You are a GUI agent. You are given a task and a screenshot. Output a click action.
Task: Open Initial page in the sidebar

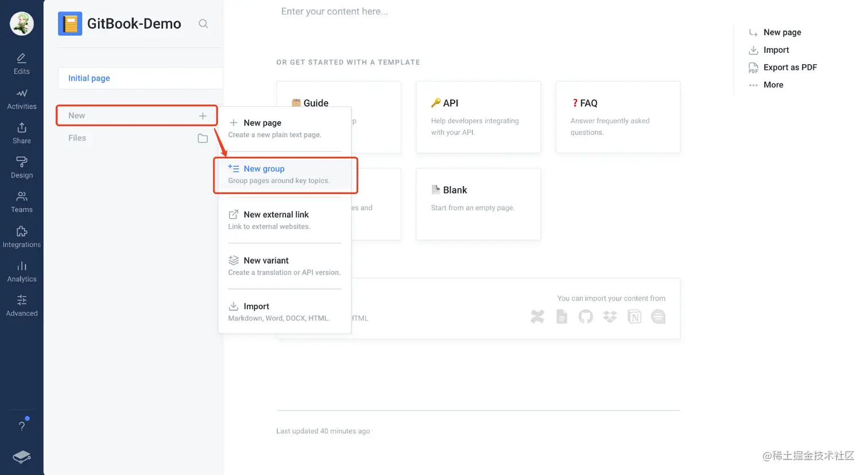point(140,78)
